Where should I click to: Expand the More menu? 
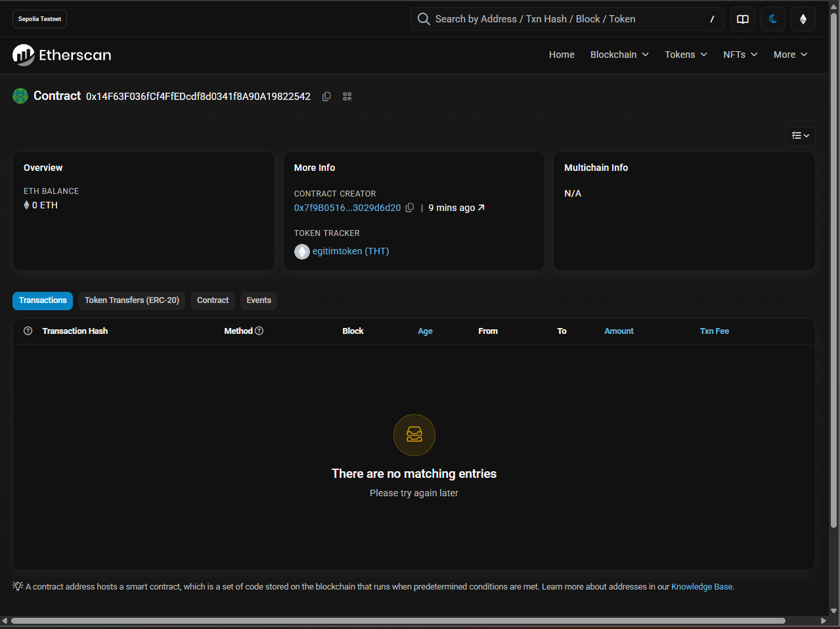(x=790, y=55)
